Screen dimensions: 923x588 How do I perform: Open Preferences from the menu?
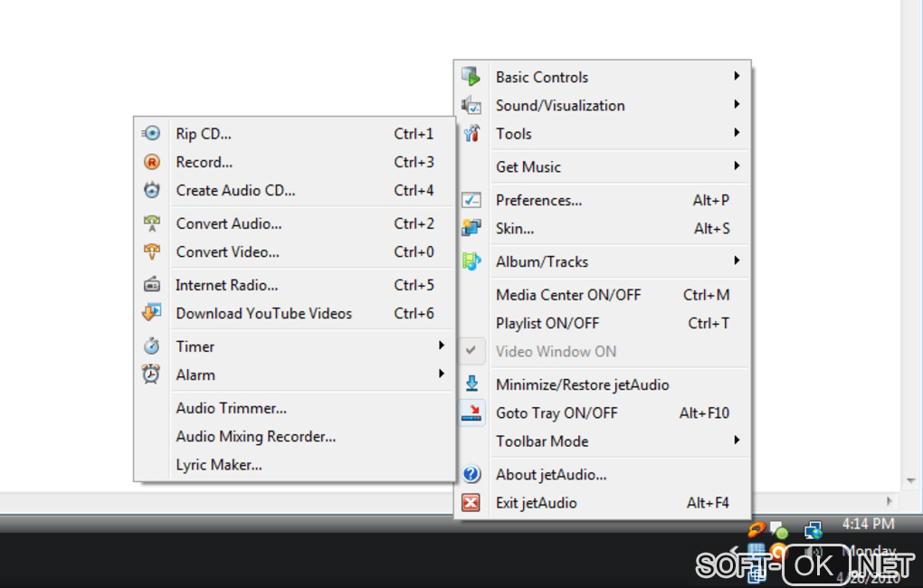(602, 200)
